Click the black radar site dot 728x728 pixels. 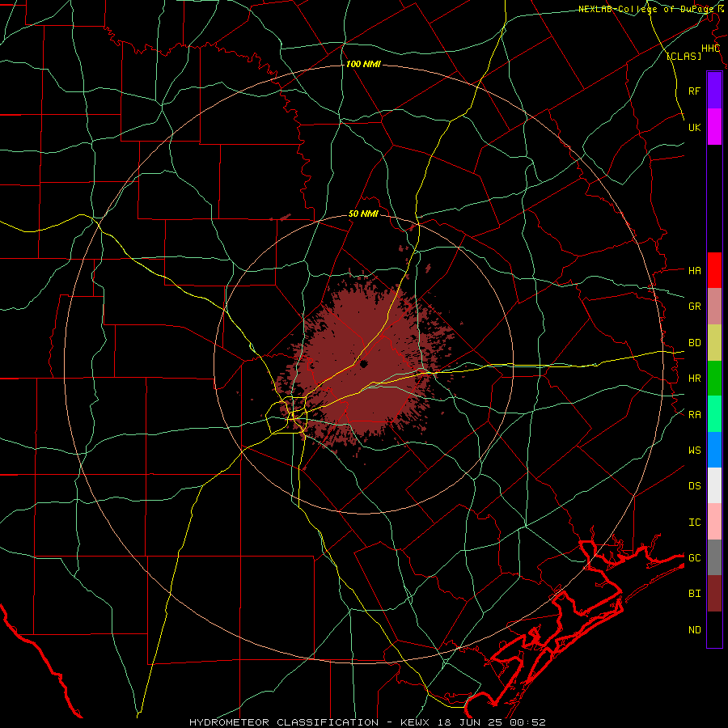point(363,364)
